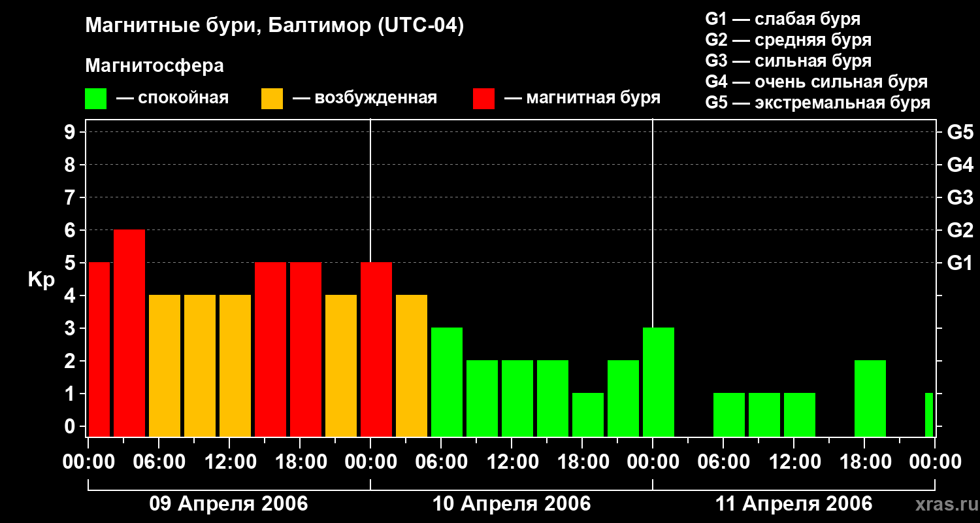Image resolution: width=980 pixels, height=523 pixels.
Task: Click the date label '09 Апреля 2006'
Action: 229,504
